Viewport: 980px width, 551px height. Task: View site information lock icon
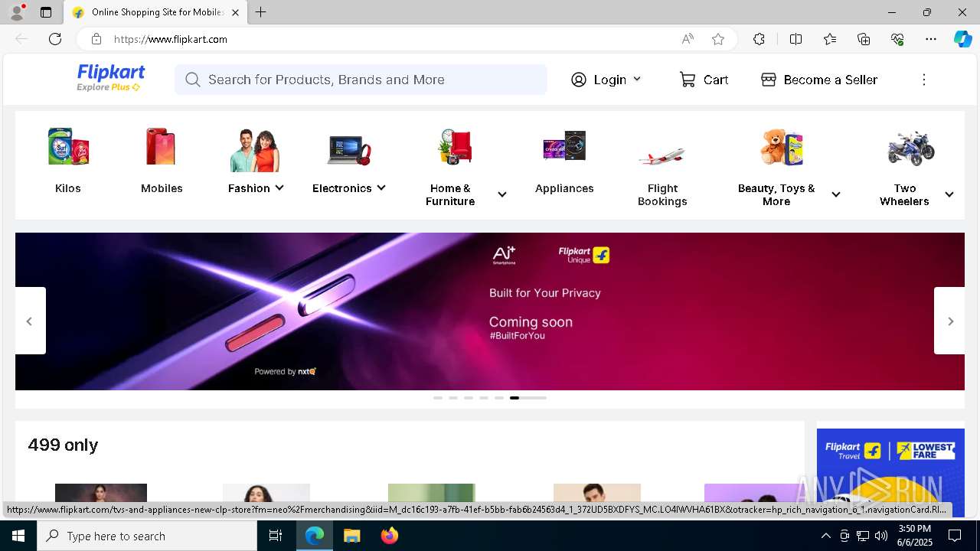click(x=96, y=39)
